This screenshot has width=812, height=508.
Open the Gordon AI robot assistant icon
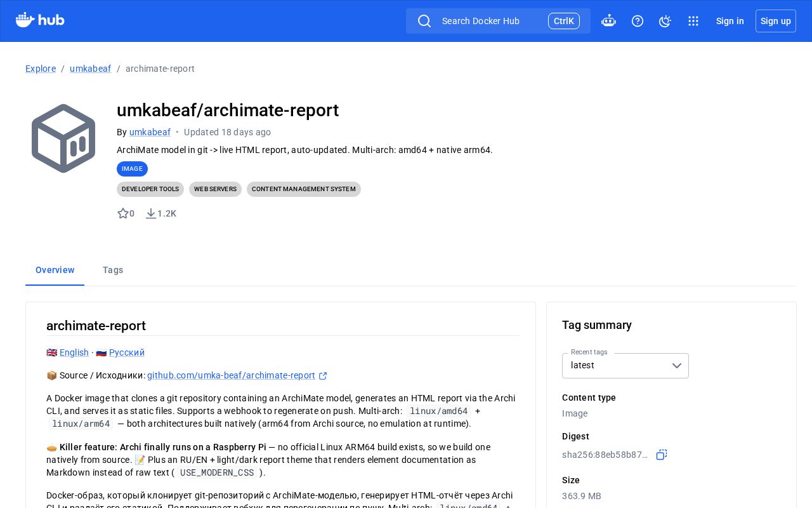click(608, 21)
